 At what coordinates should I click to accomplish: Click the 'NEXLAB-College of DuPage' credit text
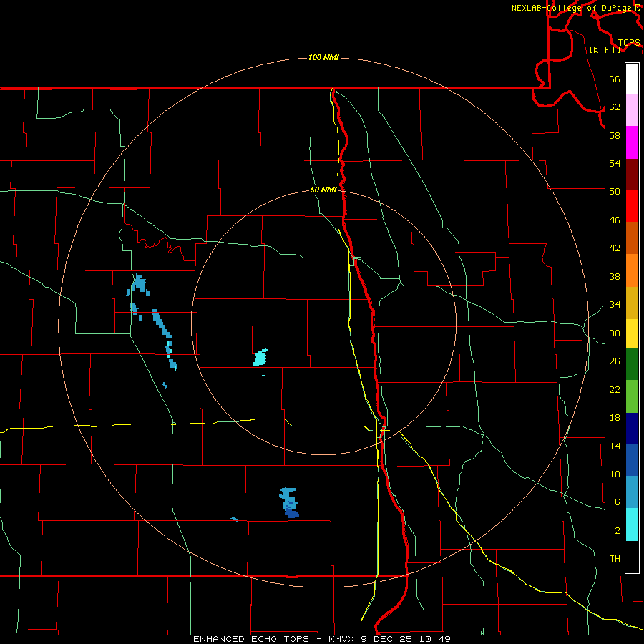click(572, 8)
